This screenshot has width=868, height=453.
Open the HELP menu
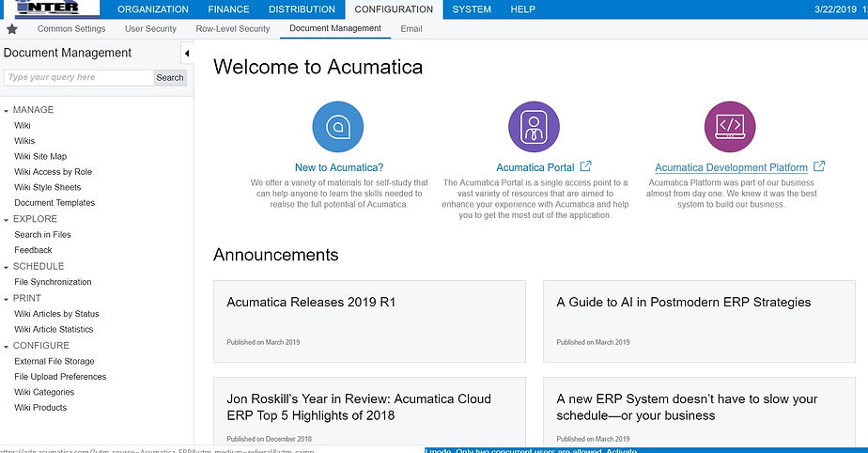click(522, 9)
